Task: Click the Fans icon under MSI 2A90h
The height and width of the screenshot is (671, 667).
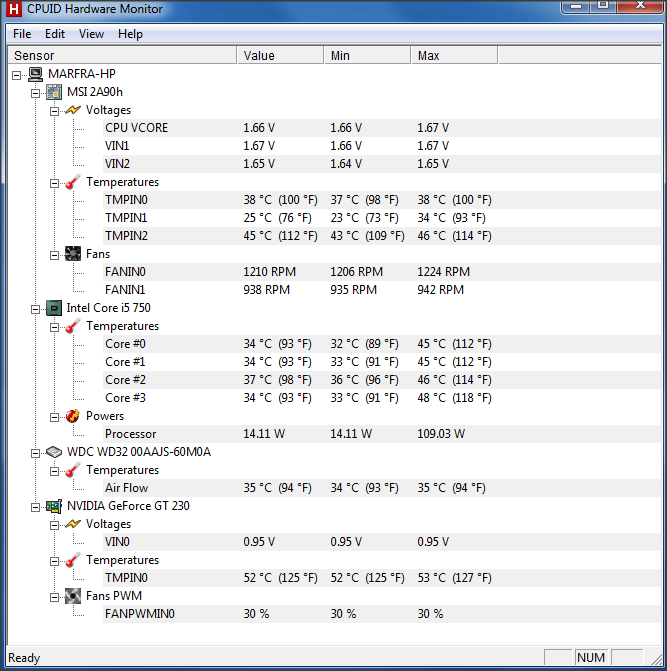Action: point(73,254)
